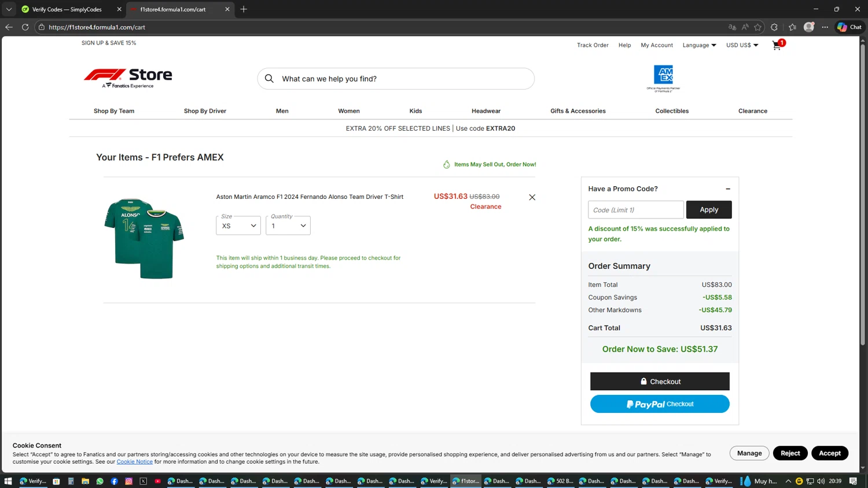Remove Alonso T-Shirt with X icon
The image size is (868, 488).
click(x=532, y=197)
